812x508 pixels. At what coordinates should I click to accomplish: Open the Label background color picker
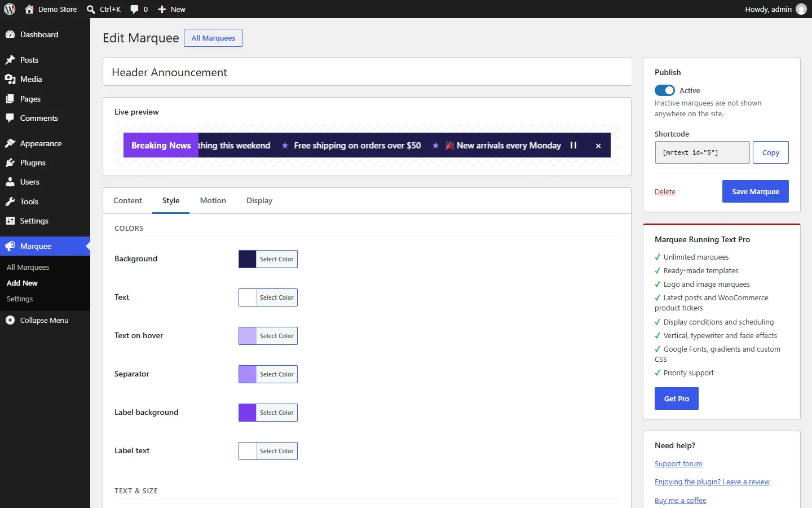(268, 413)
